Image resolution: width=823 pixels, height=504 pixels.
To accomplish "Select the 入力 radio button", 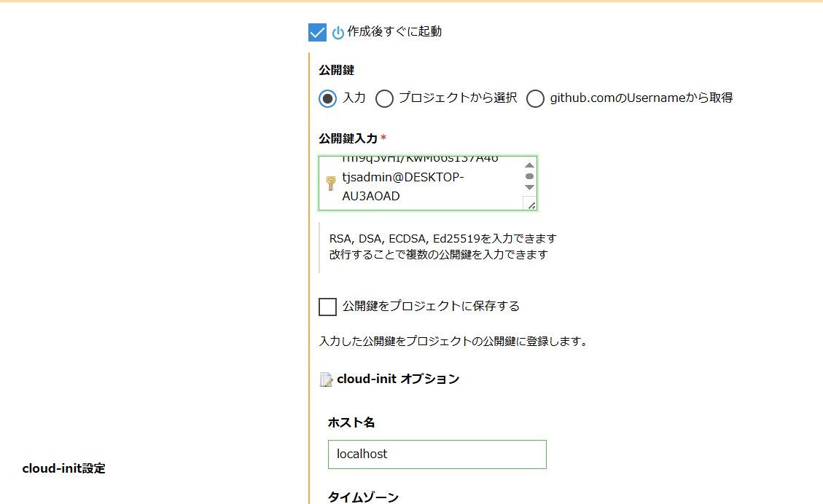I will tap(327, 98).
